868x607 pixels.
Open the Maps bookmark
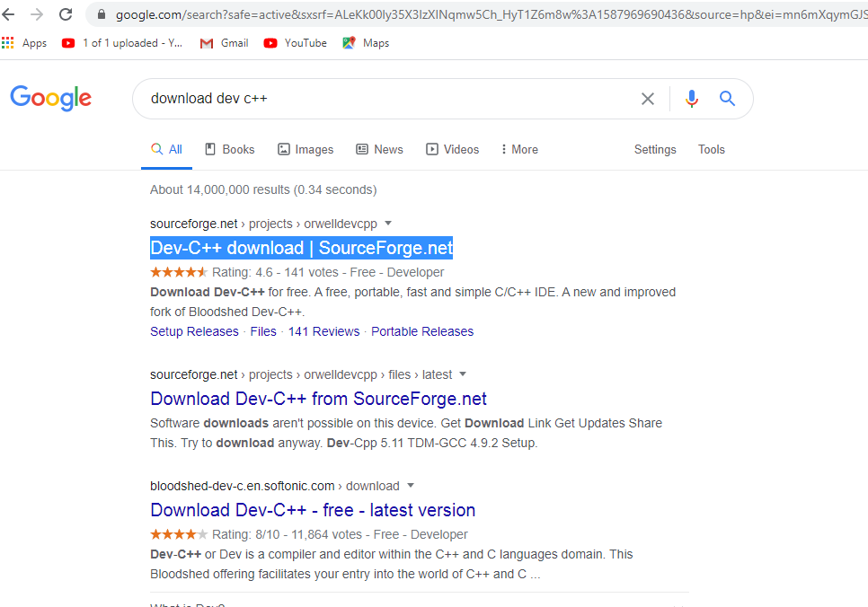point(366,42)
